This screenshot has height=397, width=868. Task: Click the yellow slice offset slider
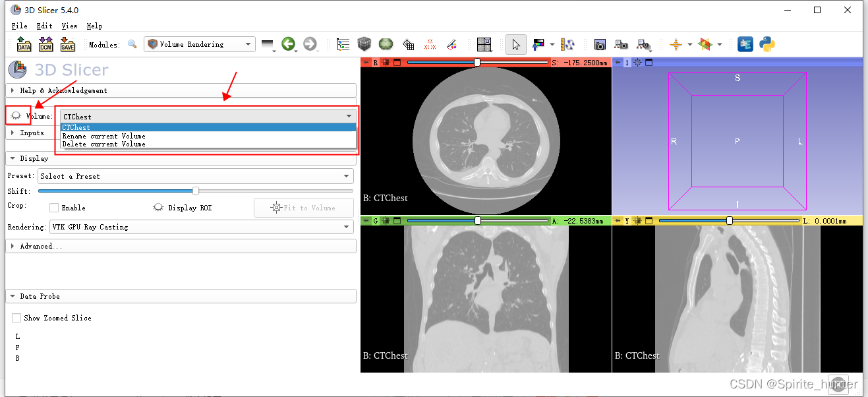pos(729,221)
